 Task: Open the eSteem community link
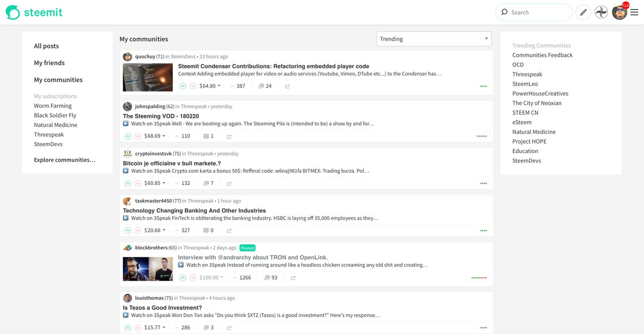click(x=522, y=122)
